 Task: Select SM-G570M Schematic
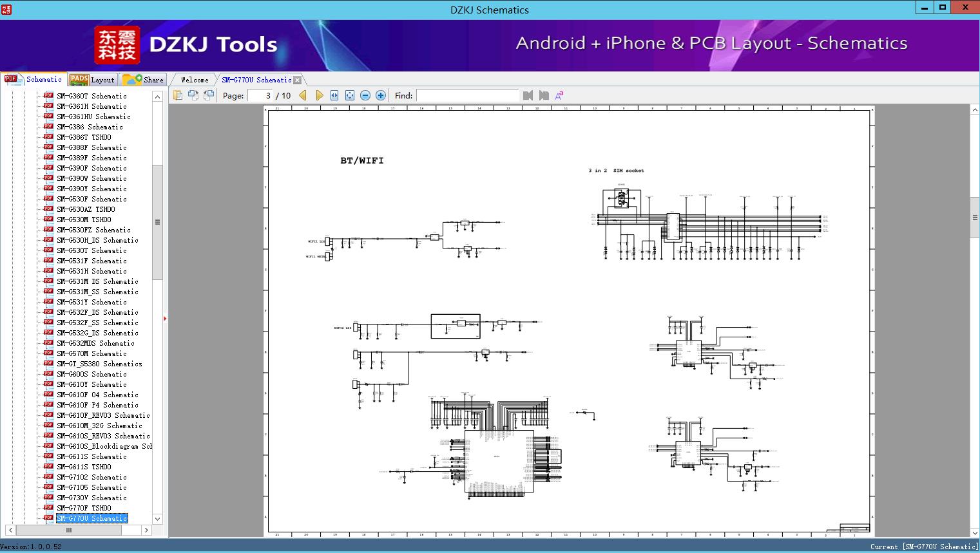(91, 353)
